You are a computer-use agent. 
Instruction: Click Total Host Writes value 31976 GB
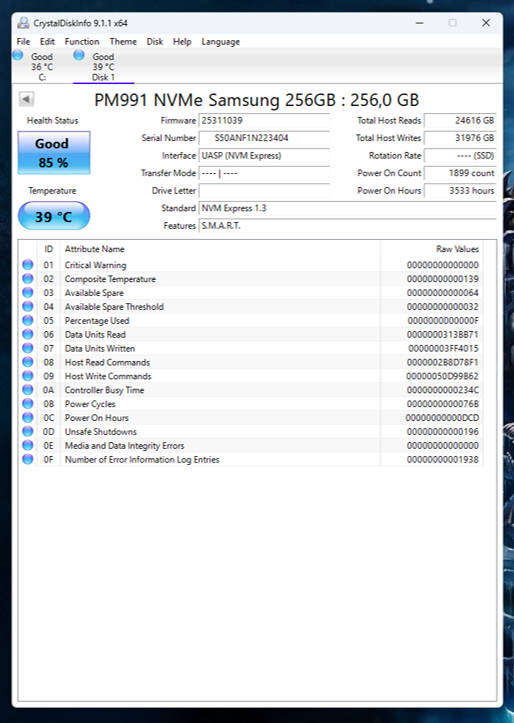pyautogui.click(x=460, y=138)
